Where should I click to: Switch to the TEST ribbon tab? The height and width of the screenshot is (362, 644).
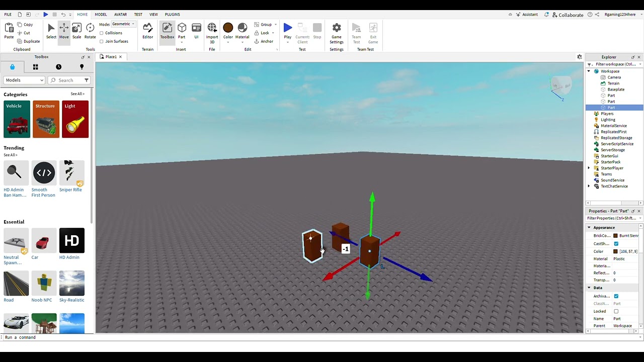pyautogui.click(x=138, y=15)
